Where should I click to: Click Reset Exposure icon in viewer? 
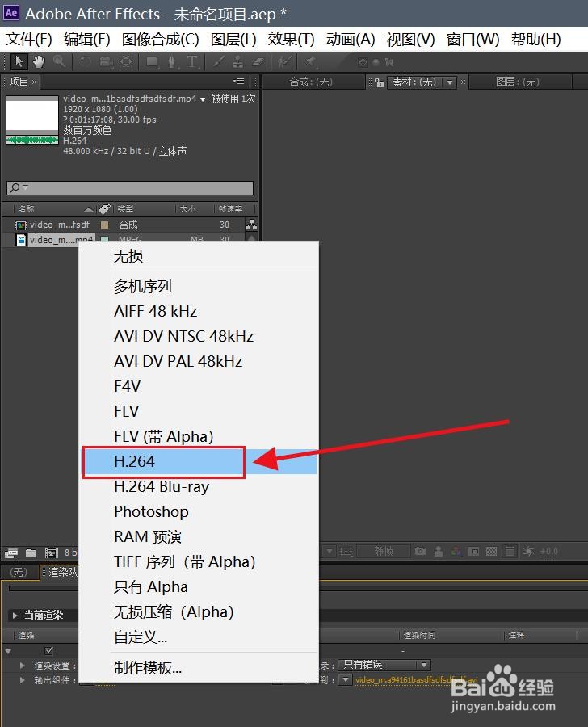[529, 551]
